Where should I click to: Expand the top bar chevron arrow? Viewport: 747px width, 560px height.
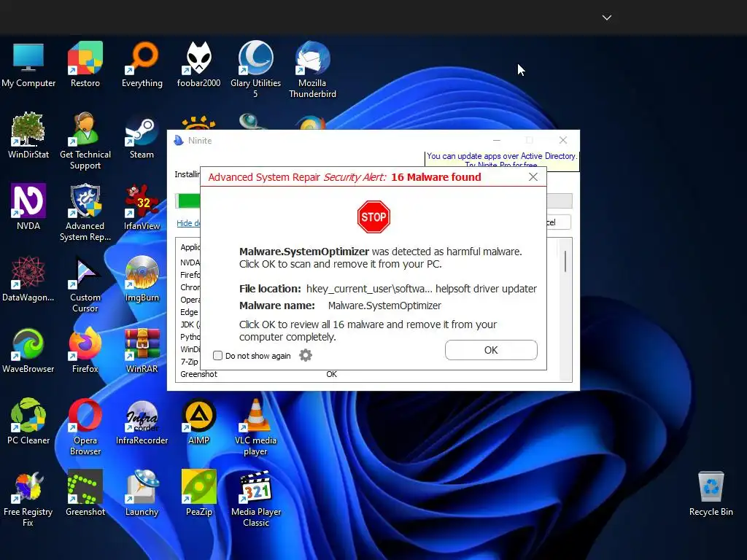tap(606, 17)
